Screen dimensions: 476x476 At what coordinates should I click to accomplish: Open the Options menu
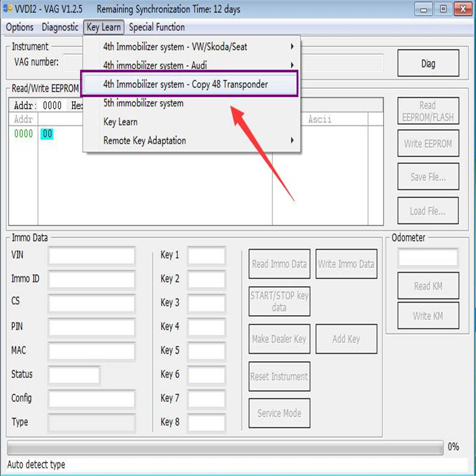pyautogui.click(x=20, y=28)
